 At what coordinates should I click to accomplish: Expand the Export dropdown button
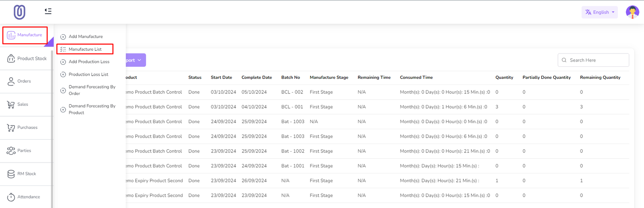pos(135,60)
